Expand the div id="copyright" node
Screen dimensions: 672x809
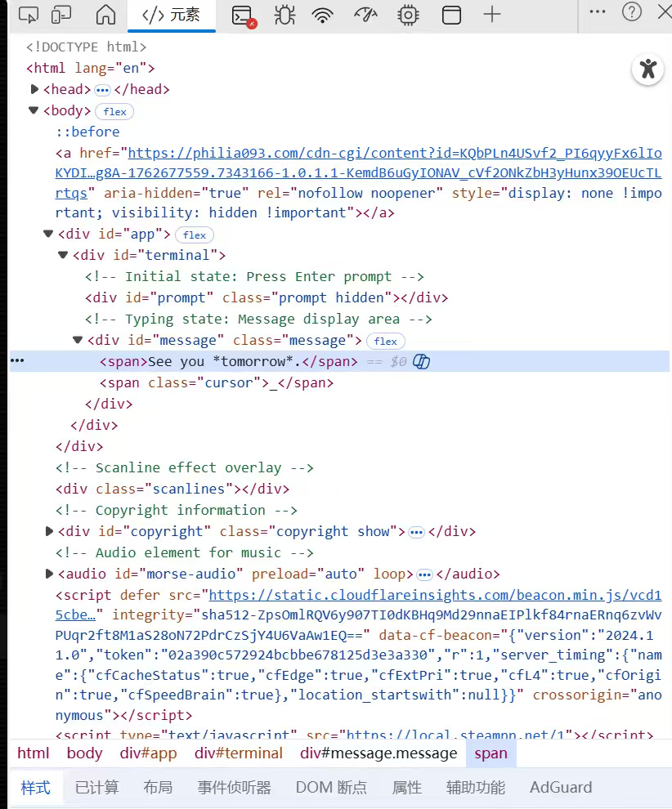[48, 531]
